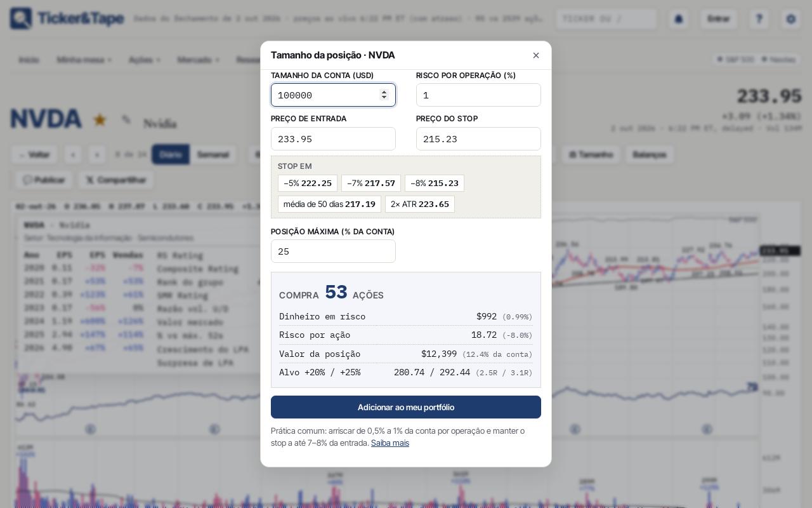Toggle the favorite star next to NVDA
The width and height of the screenshot is (812, 508).
click(100, 119)
